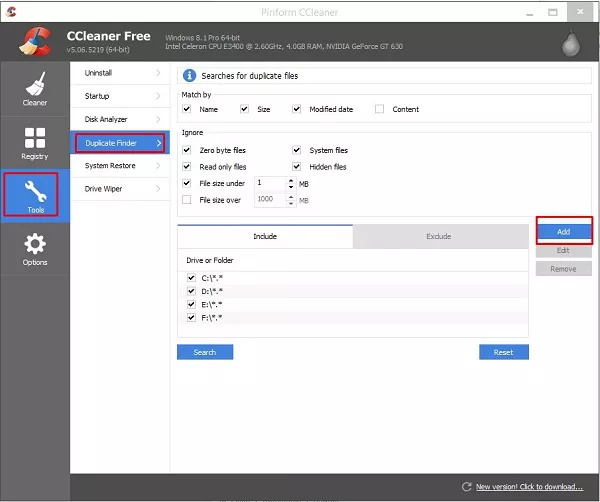Switch to the Exclude tab
600x502 pixels.
(x=439, y=237)
